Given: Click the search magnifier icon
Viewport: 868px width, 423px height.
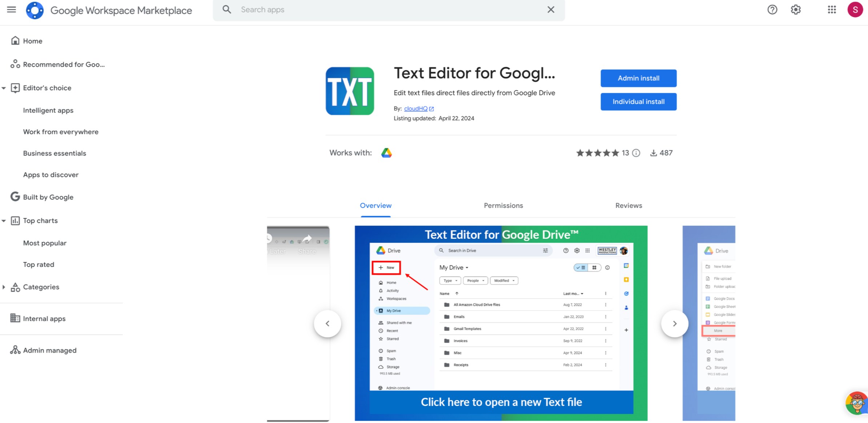Looking at the screenshot, I should coord(226,9).
